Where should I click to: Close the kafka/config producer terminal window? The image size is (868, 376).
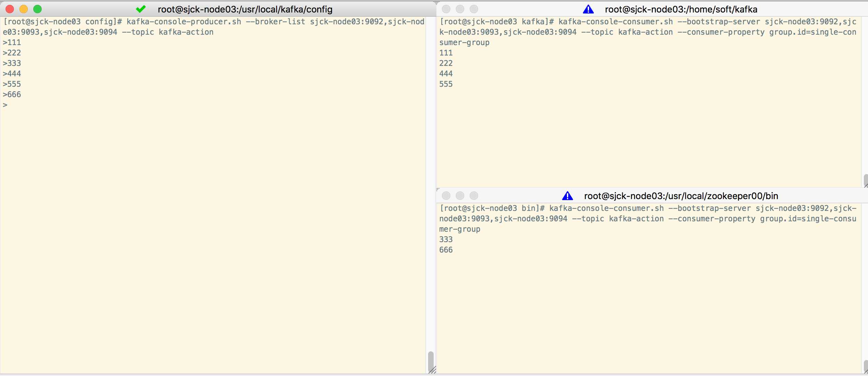coord(10,9)
